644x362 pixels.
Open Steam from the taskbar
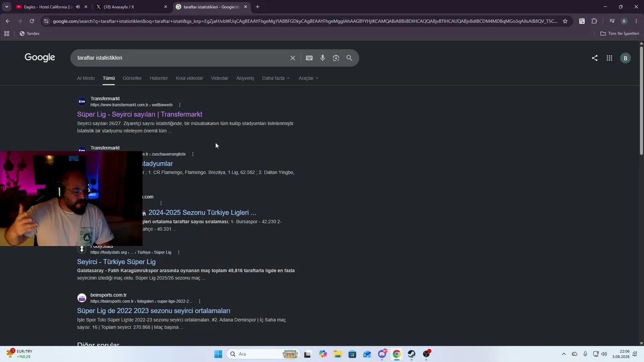(x=412, y=354)
